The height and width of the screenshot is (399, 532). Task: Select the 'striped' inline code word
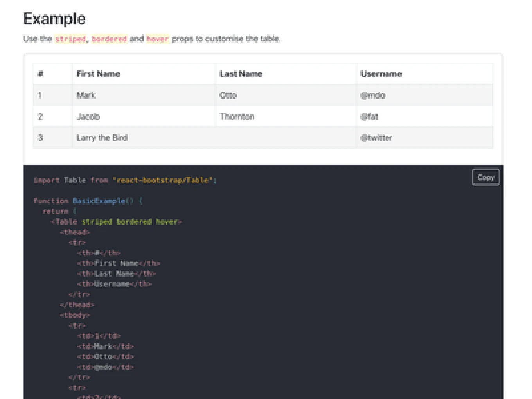click(70, 39)
